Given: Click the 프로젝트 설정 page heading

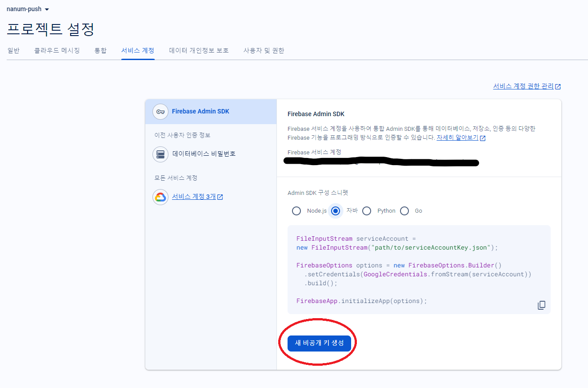Looking at the screenshot, I should pos(51,29).
